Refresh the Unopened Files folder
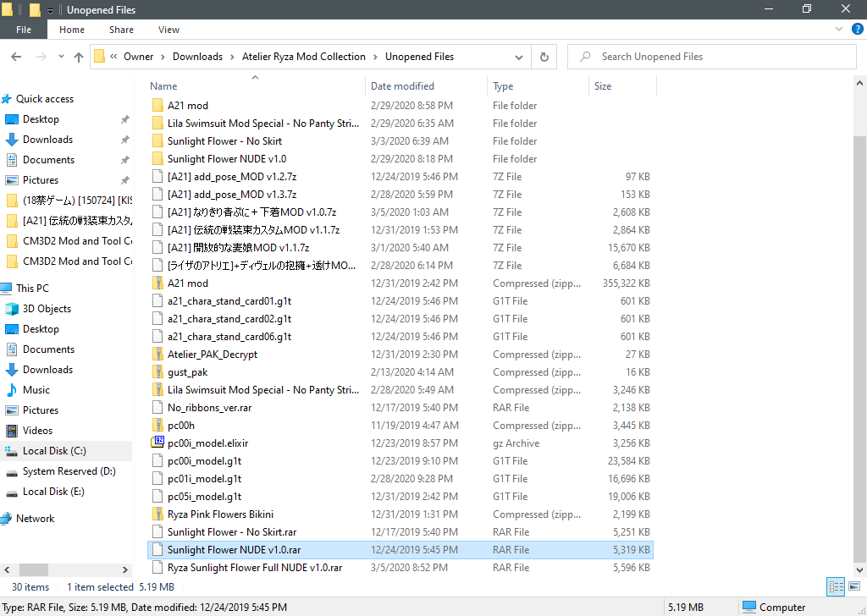This screenshot has width=867, height=616. coord(544,57)
